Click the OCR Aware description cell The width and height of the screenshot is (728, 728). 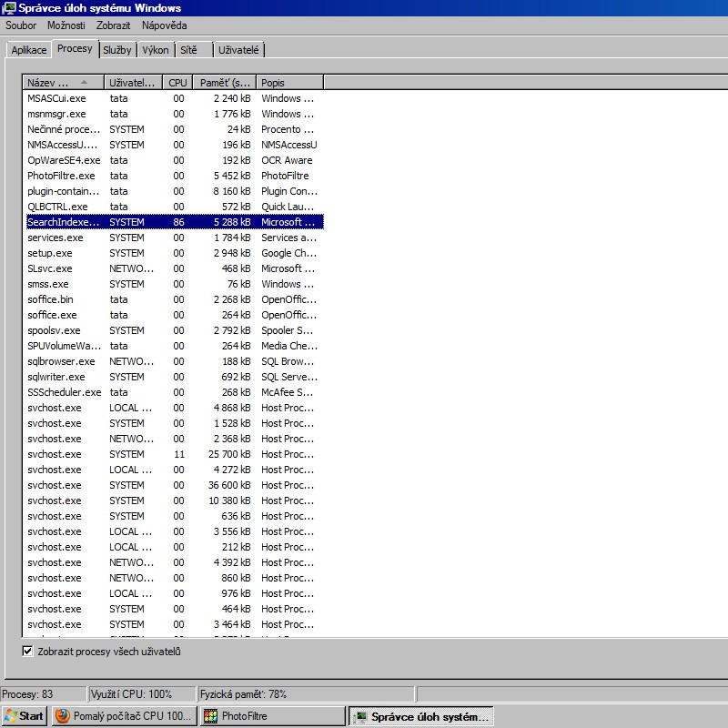(287, 160)
